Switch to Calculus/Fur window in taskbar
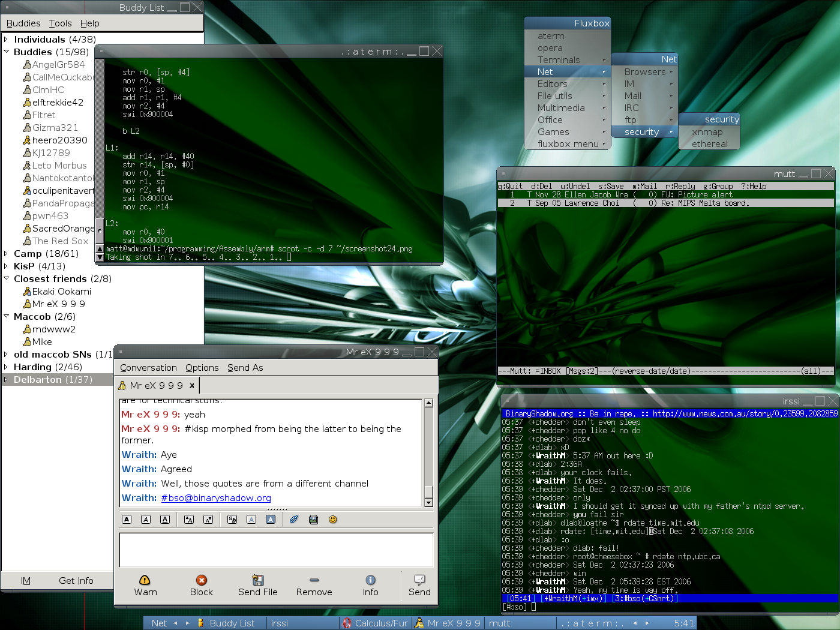This screenshot has height=630, width=840. [376, 623]
